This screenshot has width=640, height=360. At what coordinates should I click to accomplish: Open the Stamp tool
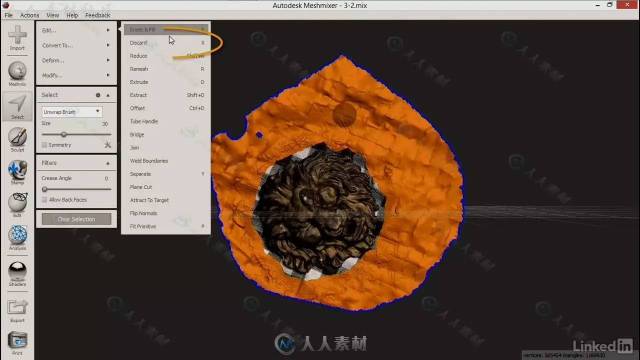[x=17, y=172]
